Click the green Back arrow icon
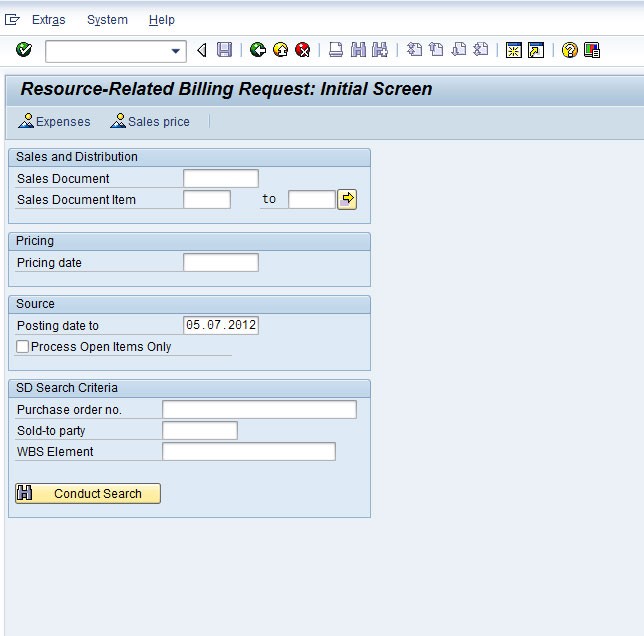644x636 pixels. [x=258, y=50]
